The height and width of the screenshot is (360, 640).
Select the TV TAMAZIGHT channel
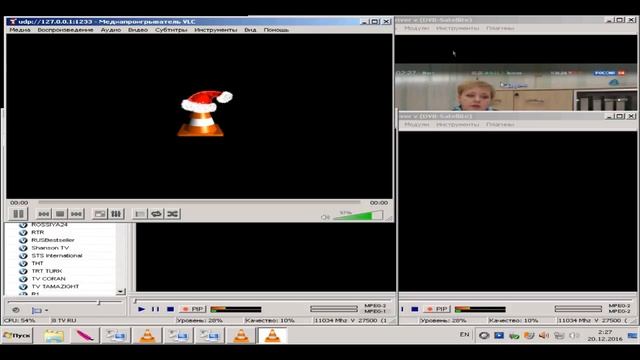tap(55, 287)
